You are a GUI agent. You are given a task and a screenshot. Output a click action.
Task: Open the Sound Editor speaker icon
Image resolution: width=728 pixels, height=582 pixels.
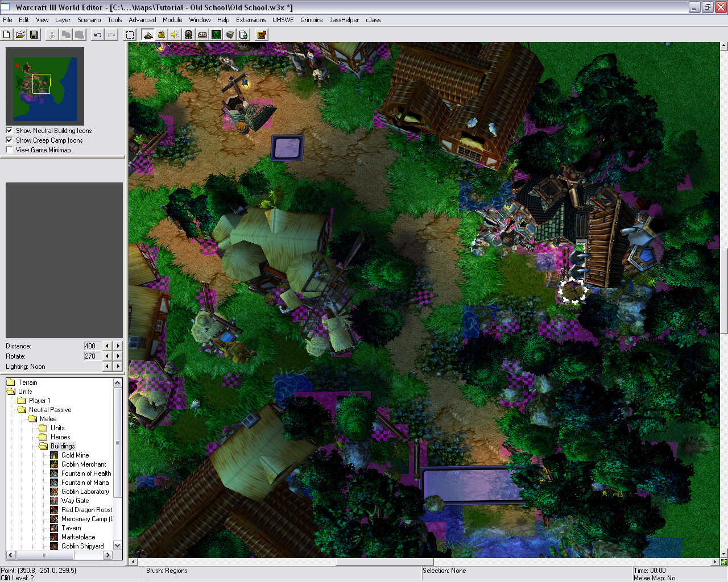[x=175, y=35]
